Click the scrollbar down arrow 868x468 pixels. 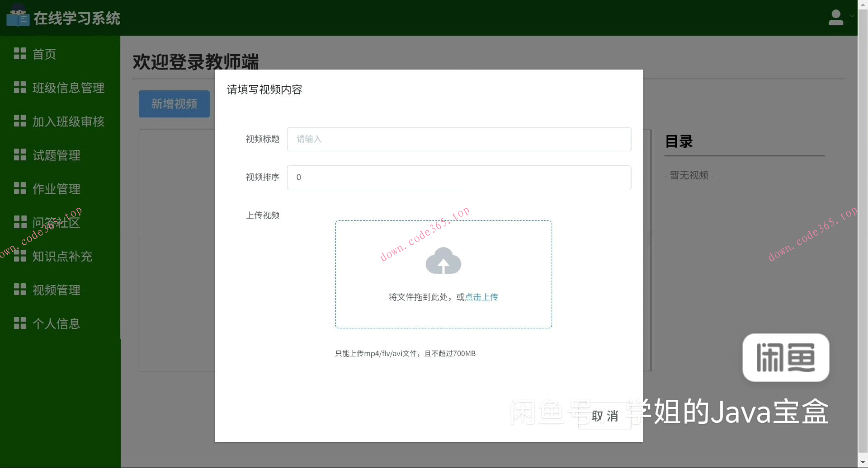(x=863, y=462)
